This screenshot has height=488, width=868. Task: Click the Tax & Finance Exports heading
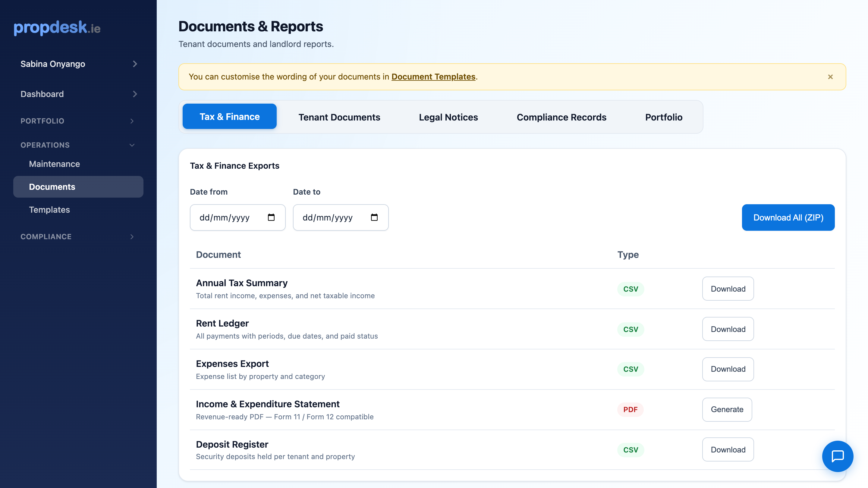(234, 166)
